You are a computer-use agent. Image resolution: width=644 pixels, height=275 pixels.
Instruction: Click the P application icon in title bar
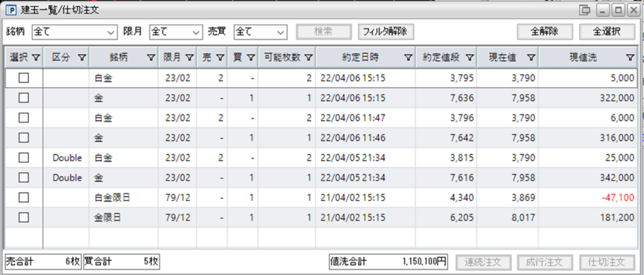(12, 10)
